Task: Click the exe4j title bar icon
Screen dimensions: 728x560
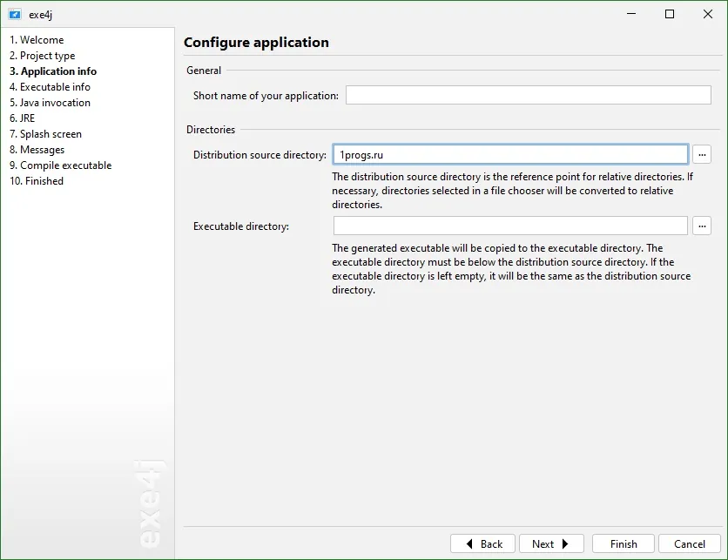Action: pos(15,15)
